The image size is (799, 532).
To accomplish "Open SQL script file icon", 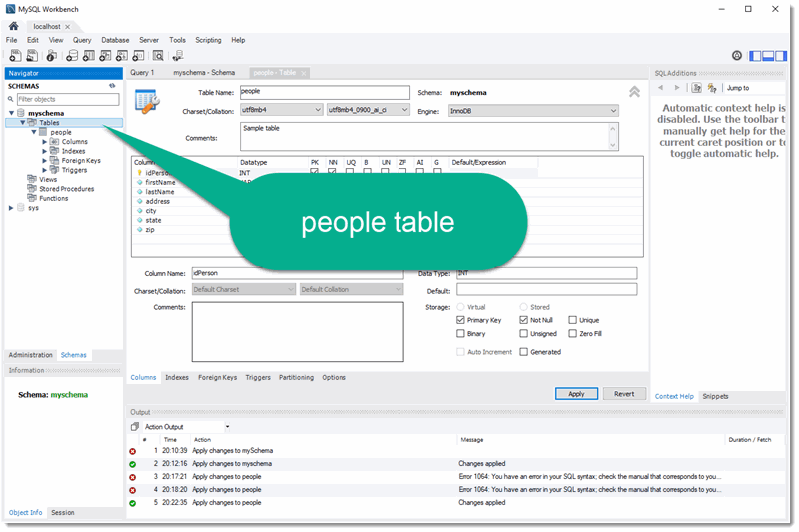I will 32,56.
